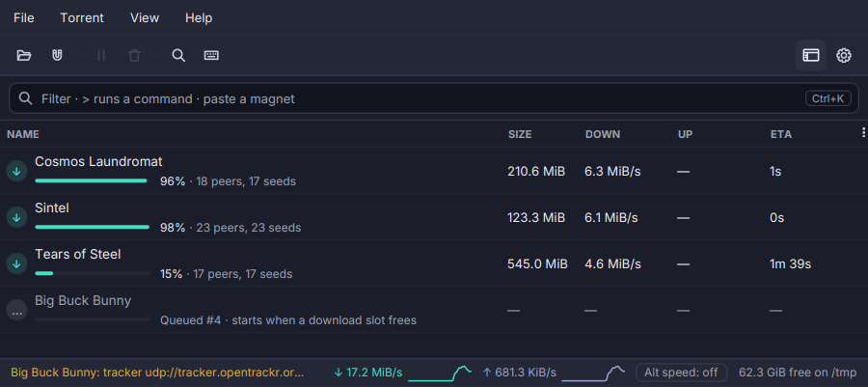Open the View menu
Screen dimensions: 868x387
tap(145, 17)
